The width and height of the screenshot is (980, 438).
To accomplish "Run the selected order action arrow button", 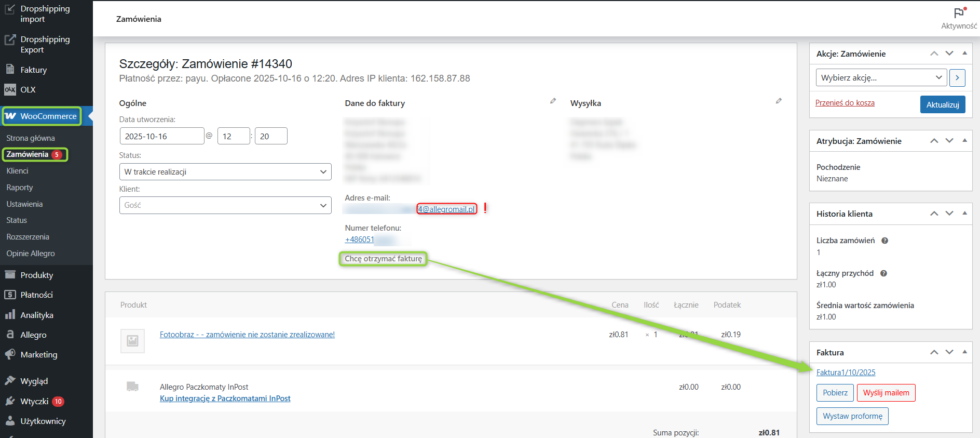I will pyautogui.click(x=957, y=78).
